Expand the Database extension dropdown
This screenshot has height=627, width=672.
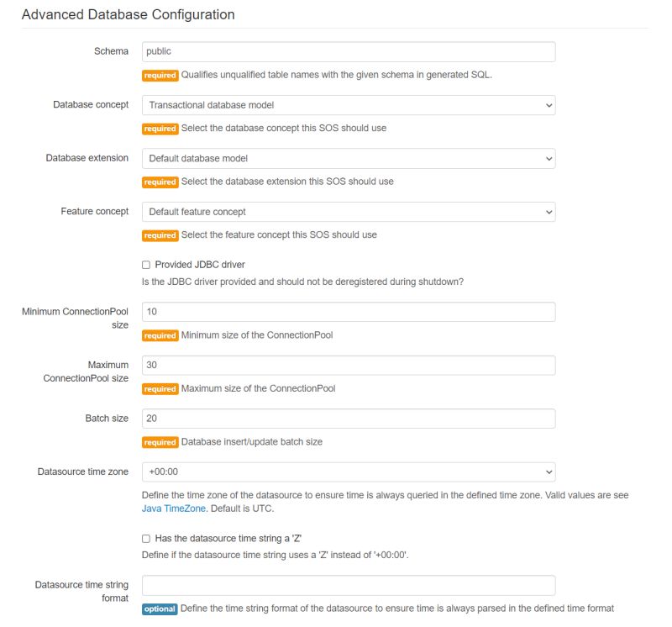[x=349, y=158]
